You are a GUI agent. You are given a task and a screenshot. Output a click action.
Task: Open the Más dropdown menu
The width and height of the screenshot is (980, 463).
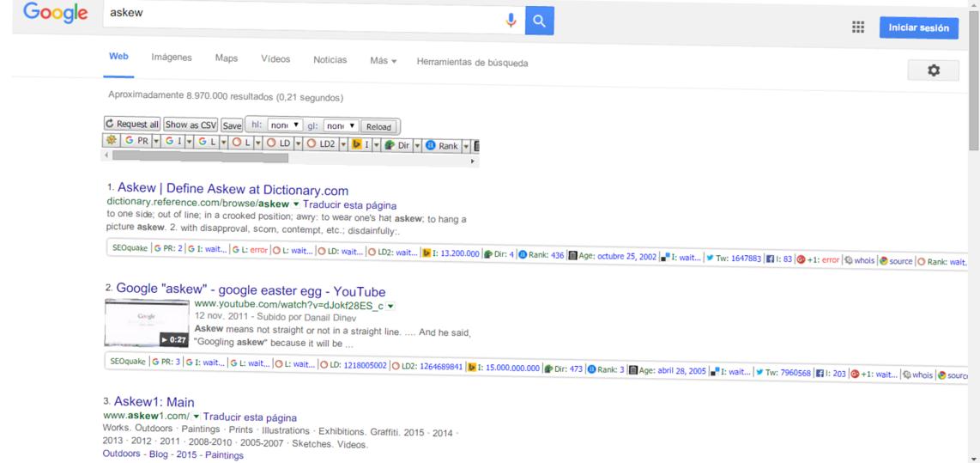coord(383,61)
